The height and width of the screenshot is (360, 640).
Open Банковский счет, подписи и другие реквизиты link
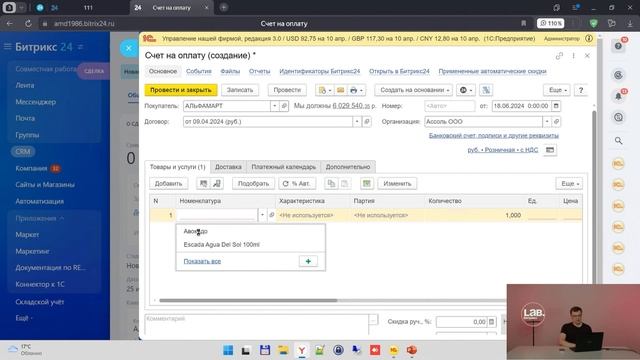click(x=493, y=135)
